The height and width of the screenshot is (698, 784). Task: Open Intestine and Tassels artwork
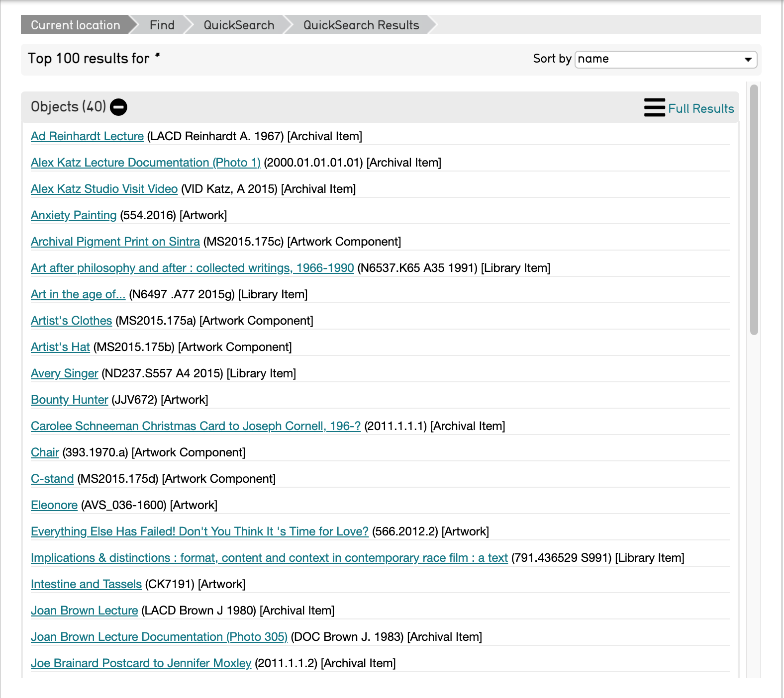click(x=86, y=584)
